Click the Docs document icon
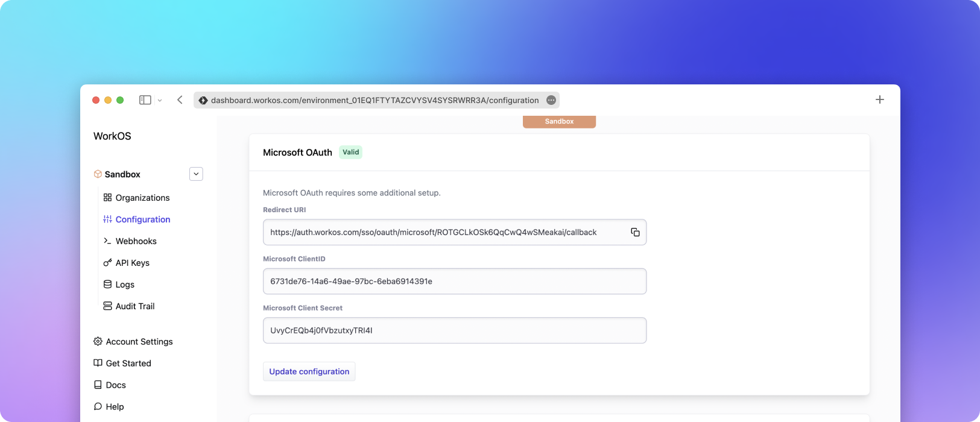Viewport: 980px width, 422px height. click(x=98, y=385)
